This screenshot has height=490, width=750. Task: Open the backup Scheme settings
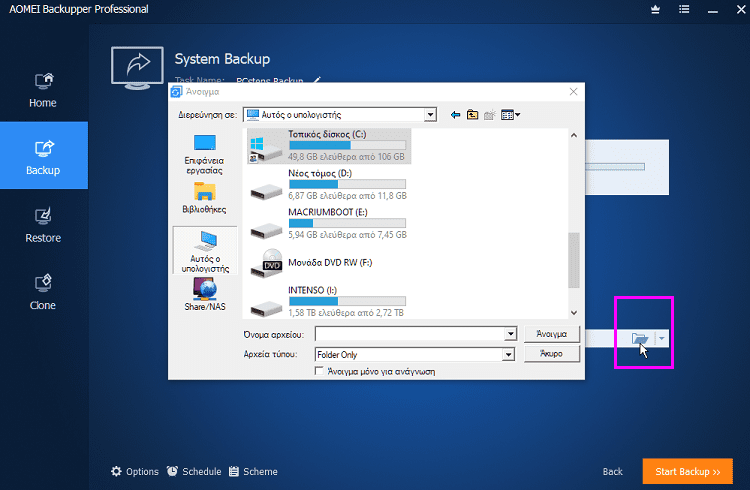[x=253, y=472]
